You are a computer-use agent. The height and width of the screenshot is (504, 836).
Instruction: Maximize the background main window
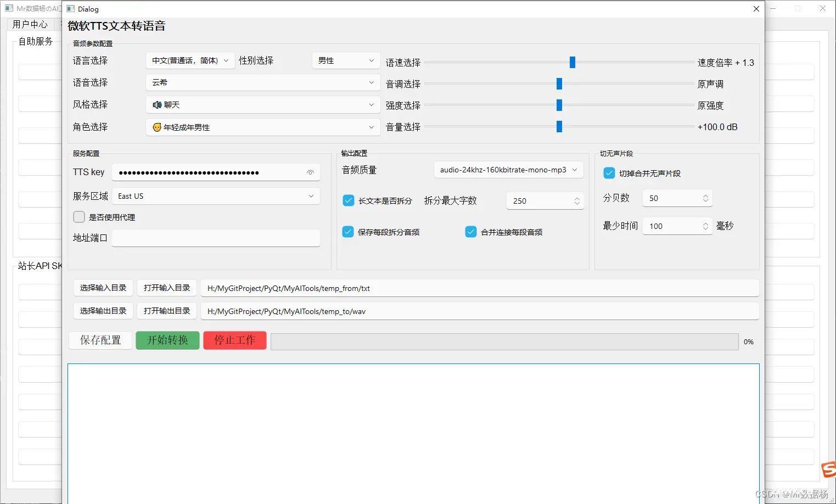tap(798, 8)
